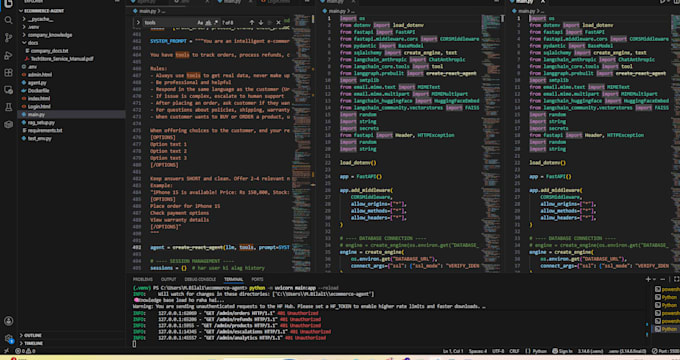Open the Search view in activity bar
The height and width of the screenshot is (360, 680).
point(8,20)
